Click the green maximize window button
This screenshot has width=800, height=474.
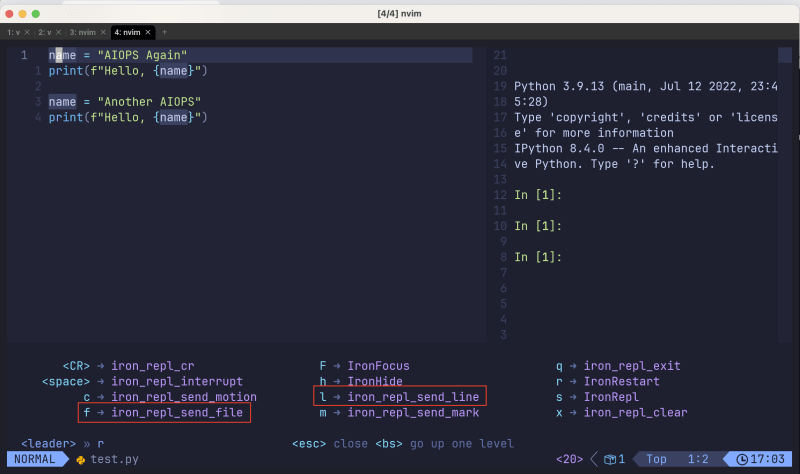[x=36, y=14]
